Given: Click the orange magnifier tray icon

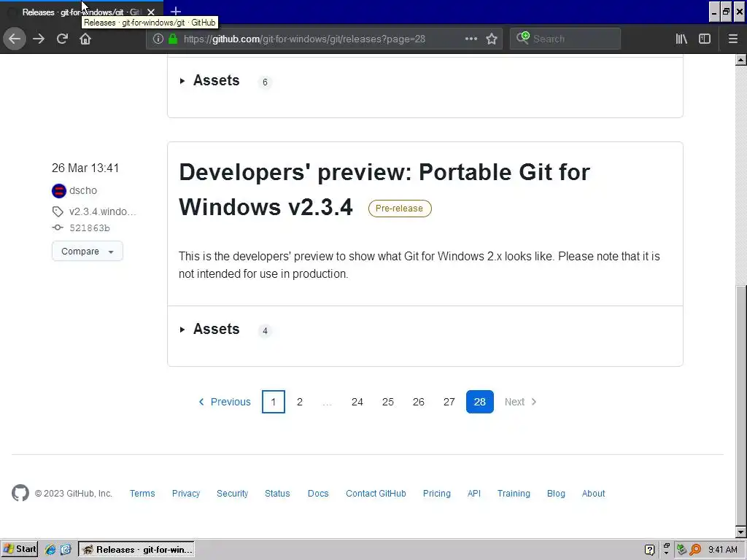Looking at the screenshot, I should click(695, 550).
